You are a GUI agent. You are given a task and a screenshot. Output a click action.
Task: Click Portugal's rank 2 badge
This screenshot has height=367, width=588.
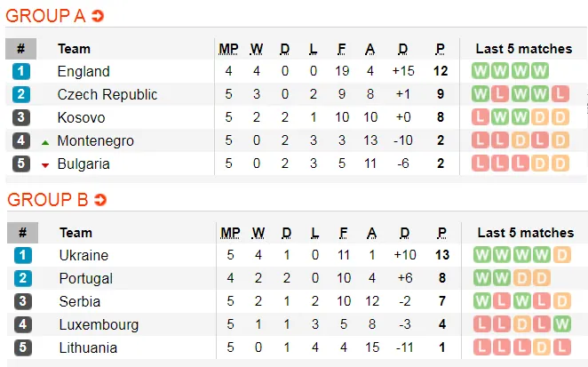[21, 278]
